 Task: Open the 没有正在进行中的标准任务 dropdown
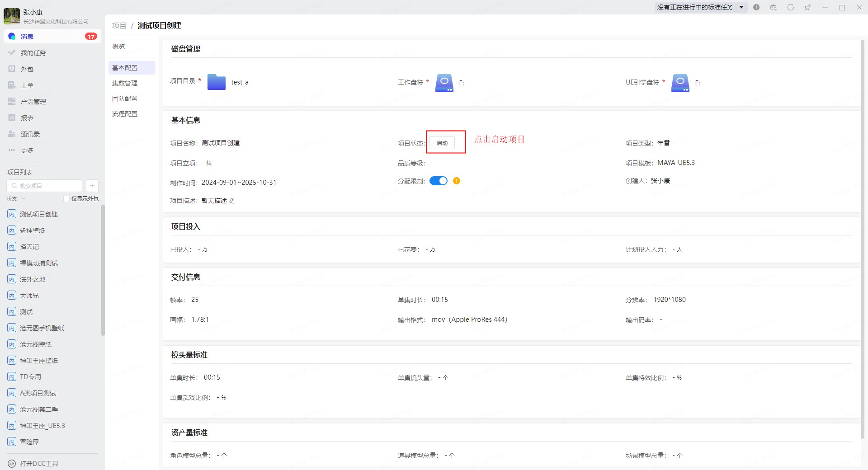(x=700, y=7)
